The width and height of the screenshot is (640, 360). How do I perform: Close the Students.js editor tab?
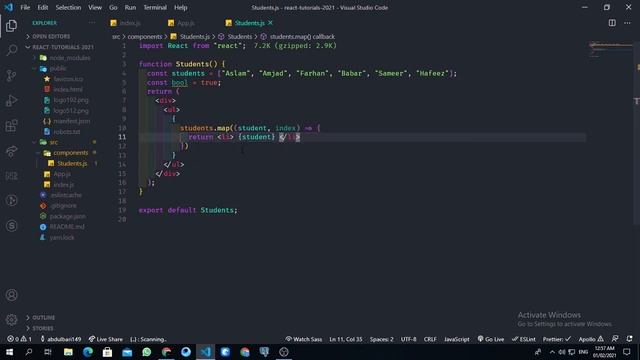(x=270, y=23)
